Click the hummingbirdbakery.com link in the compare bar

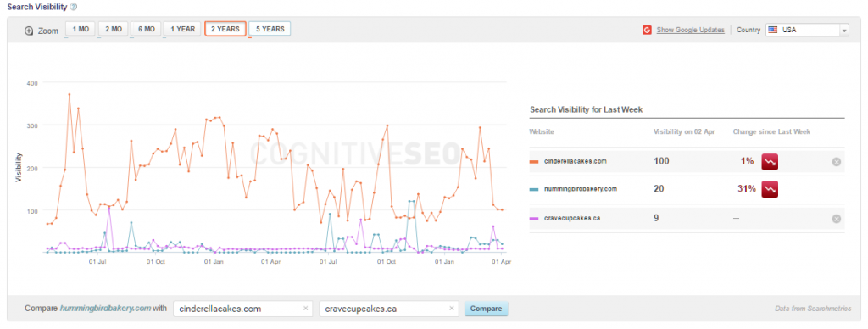coord(105,309)
